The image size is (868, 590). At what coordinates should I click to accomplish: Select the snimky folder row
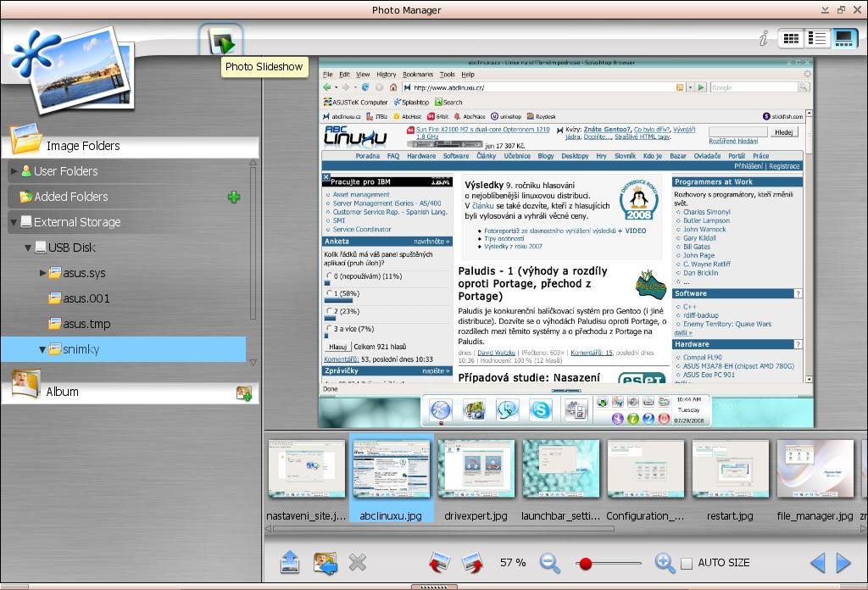tap(124, 349)
